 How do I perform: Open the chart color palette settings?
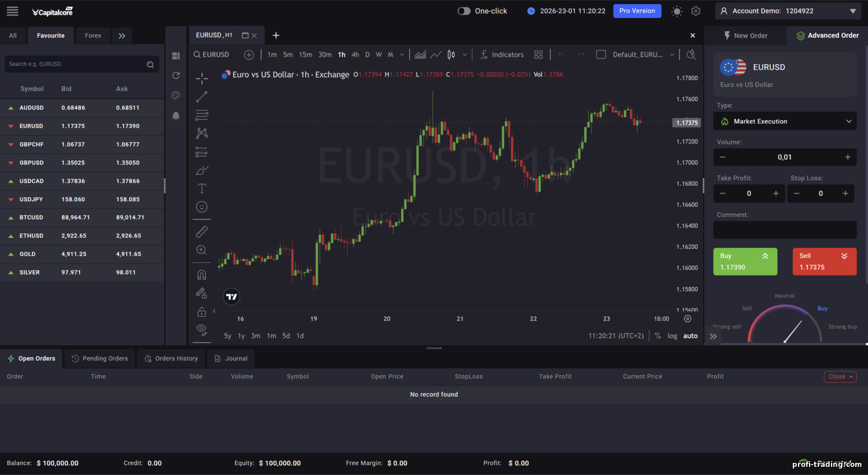(175, 95)
